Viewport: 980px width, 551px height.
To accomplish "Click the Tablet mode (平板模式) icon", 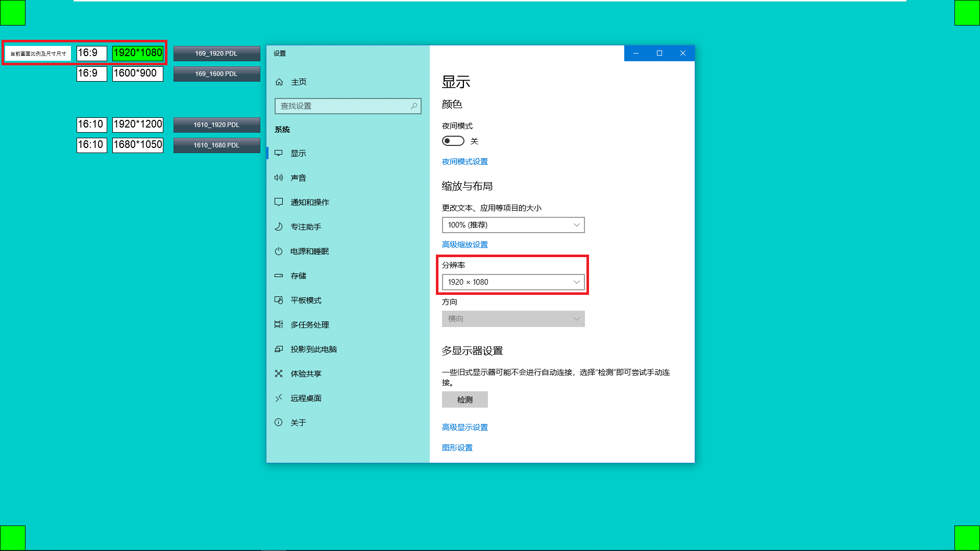I will coord(279,300).
